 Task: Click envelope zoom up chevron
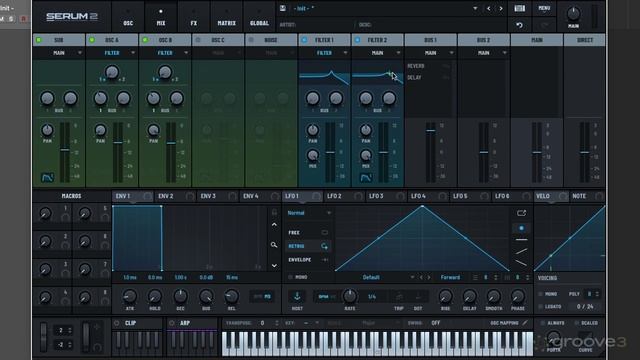tap(274, 225)
